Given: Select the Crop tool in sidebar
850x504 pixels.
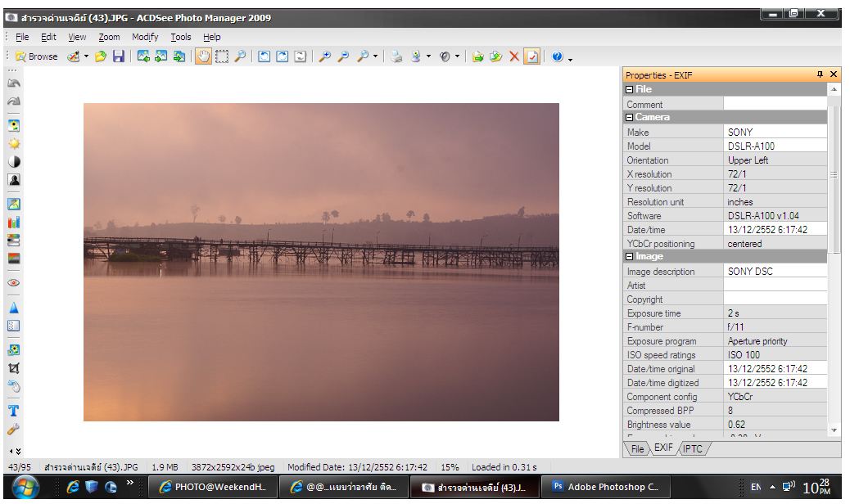Looking at the screenshot, I should tap(14, 368).
